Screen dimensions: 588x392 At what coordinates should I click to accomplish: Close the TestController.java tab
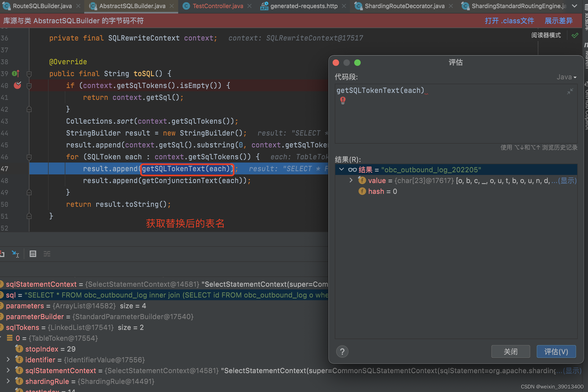click(250, 6)
